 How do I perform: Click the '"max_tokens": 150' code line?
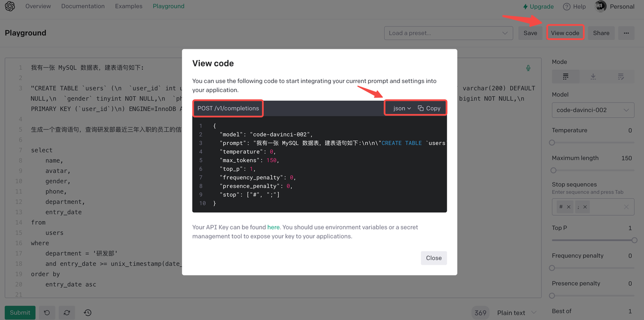pyautogui.click(x=249, y=160)
